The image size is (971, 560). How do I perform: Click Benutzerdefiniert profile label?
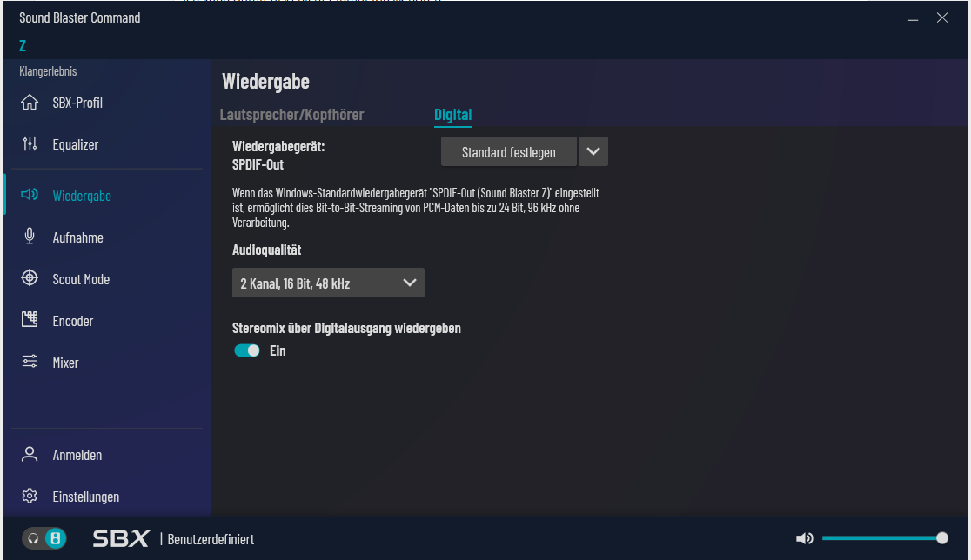coord(211,539)
